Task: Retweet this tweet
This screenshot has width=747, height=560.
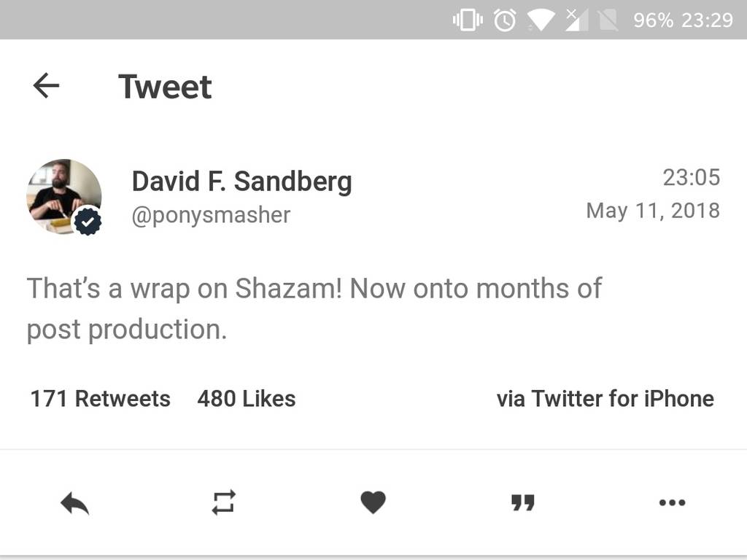Action: click(224, 502)
